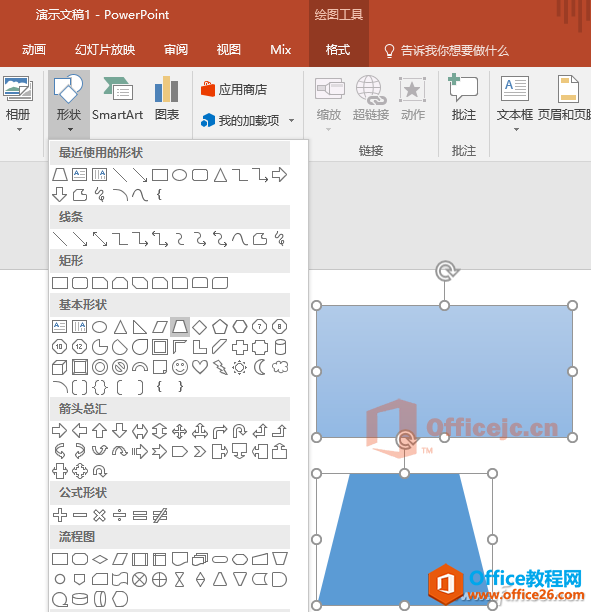
Task: Open the Review tab
Action: pyautogui.click(x=176, y=50)
